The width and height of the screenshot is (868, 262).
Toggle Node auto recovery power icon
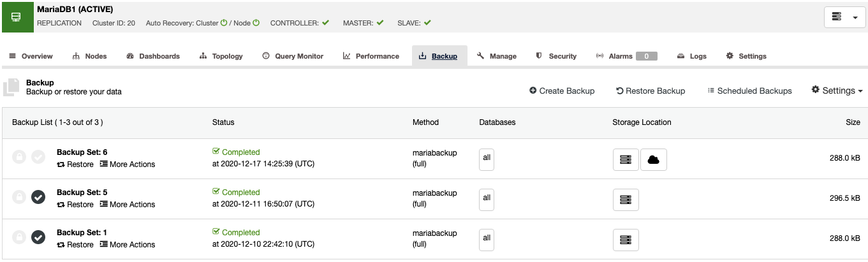click(x=256, y=22)
